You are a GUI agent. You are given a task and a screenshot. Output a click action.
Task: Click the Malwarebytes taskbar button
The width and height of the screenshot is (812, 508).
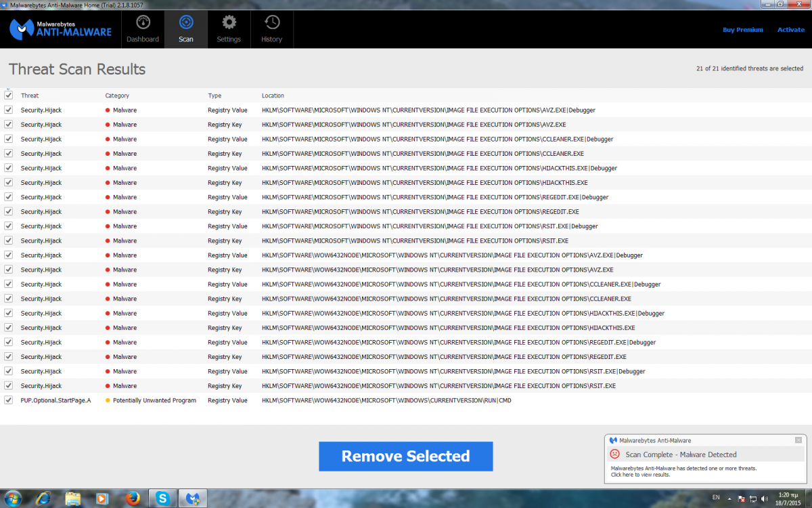(194, 499)
